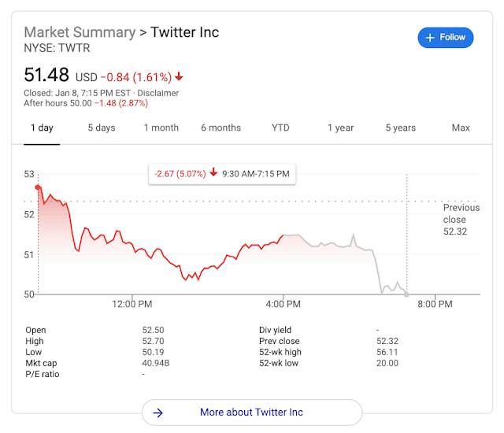Open the 1 month chart tab
The image size is (504, 433).
click(161, 128)
